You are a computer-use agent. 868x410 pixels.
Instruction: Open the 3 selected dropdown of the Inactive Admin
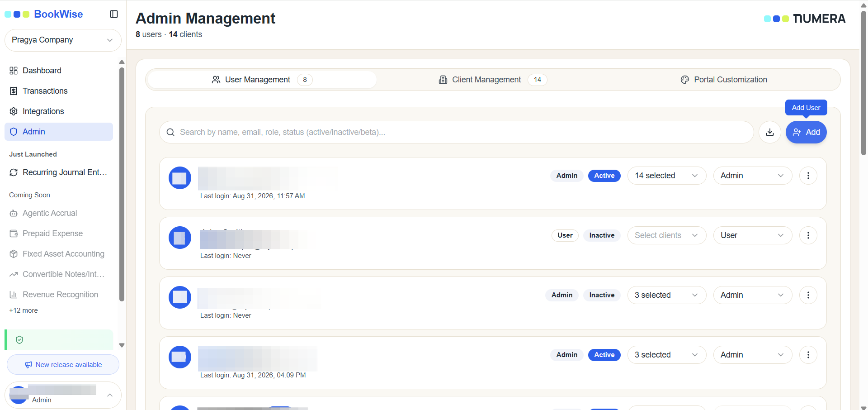click(x=667, y=295)
